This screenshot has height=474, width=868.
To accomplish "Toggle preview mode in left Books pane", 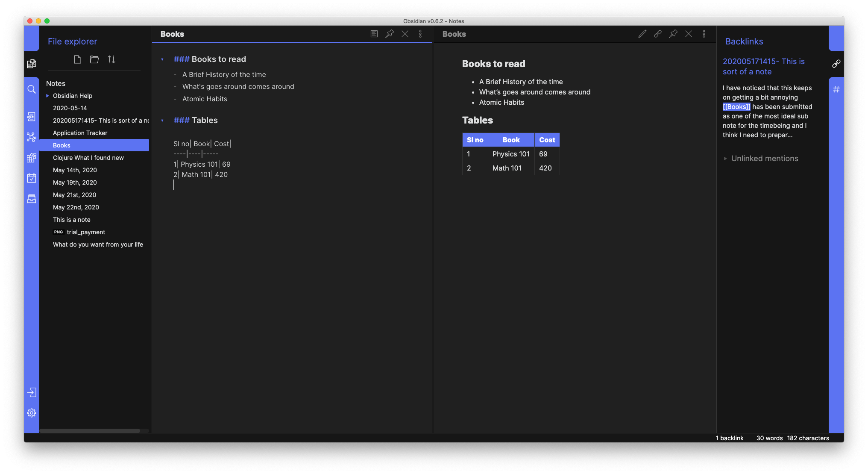I will (374, 34).
